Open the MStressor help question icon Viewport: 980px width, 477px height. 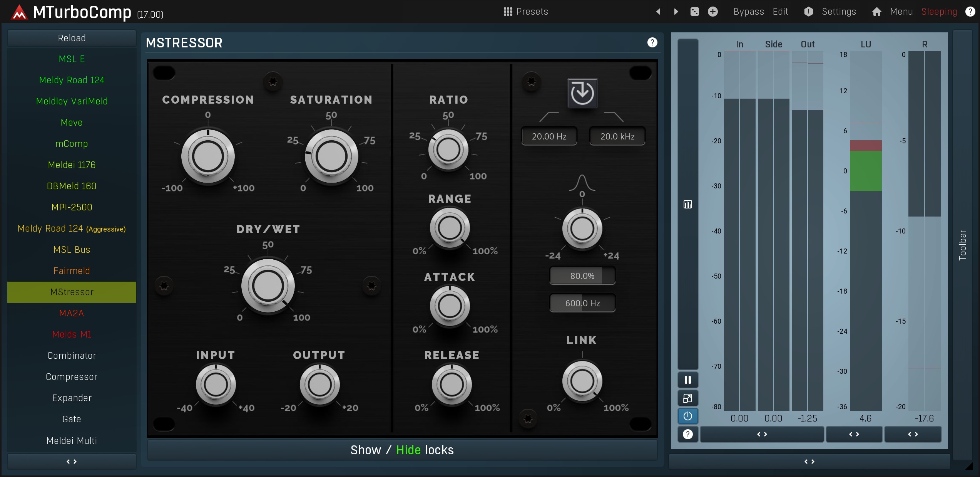652,42
